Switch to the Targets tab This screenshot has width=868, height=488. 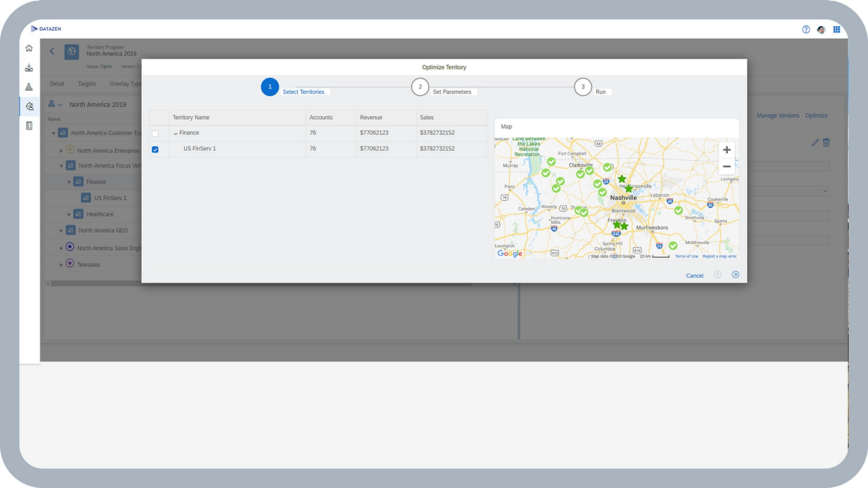pyautogui.click(x=87, y=84)
